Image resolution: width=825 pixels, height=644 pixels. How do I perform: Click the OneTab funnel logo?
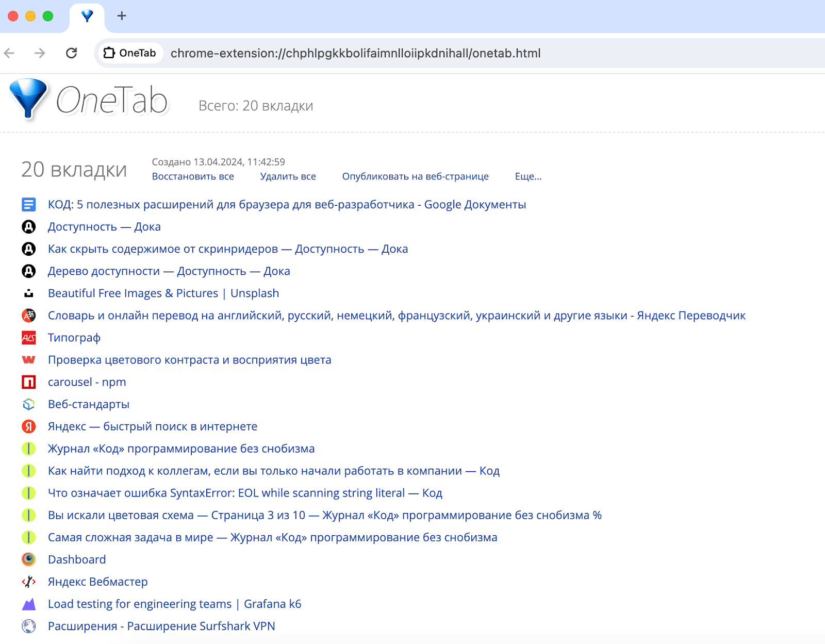click(x=28, y=100)
